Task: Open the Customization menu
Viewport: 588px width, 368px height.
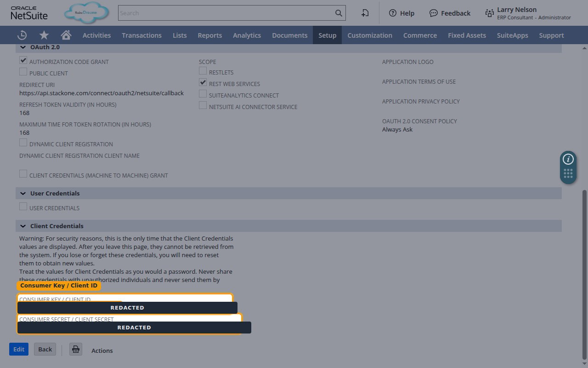Action: (x=370, y=35)
